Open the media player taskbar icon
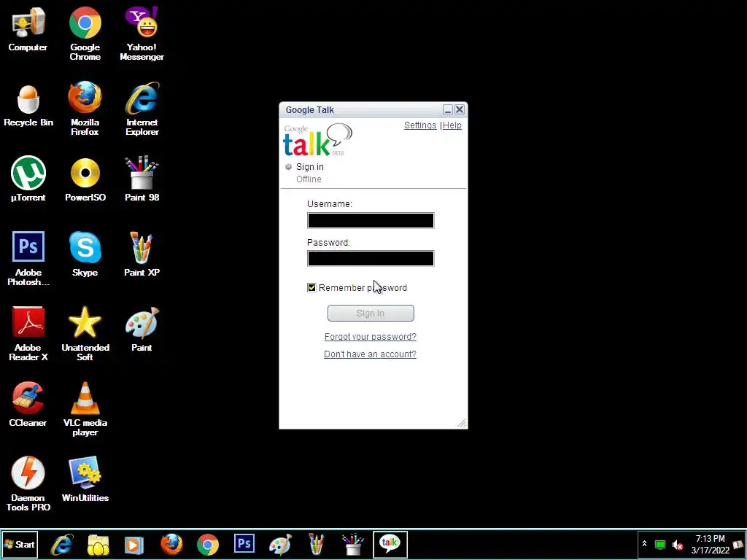The width and height of the screenshot is (747, 560). tap(134, 544)
